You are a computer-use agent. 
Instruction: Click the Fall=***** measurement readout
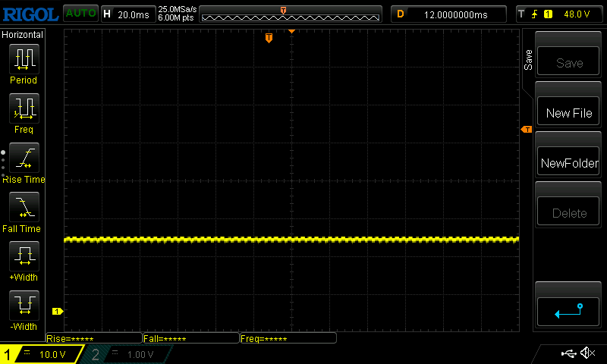(x=191, y=338)
